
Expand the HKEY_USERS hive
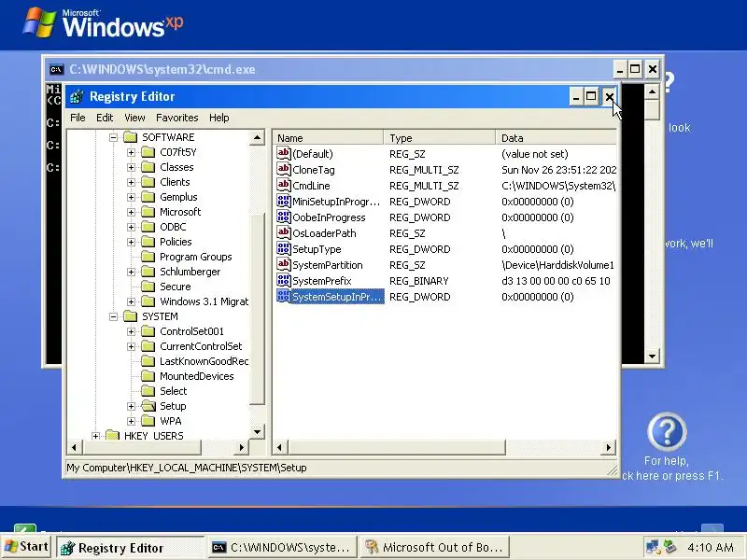coord(96,436)
